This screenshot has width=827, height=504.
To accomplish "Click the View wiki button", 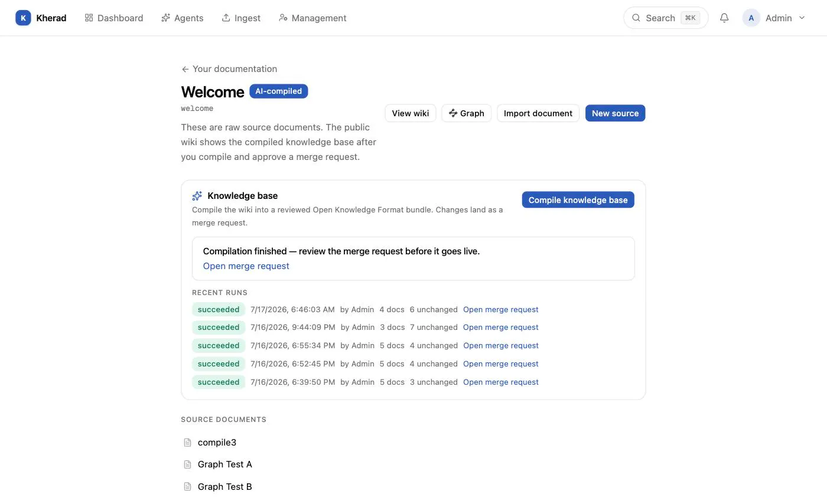I will [x=411, y=113].
